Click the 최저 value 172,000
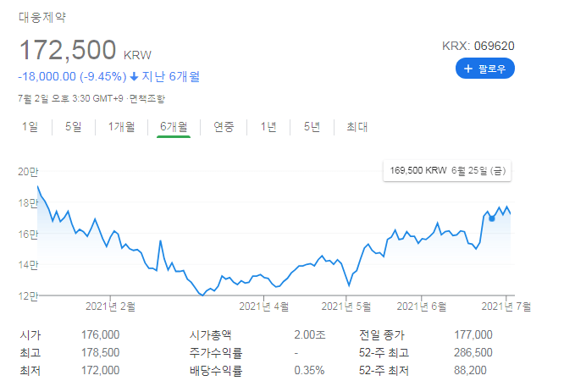 click(101, 370)
